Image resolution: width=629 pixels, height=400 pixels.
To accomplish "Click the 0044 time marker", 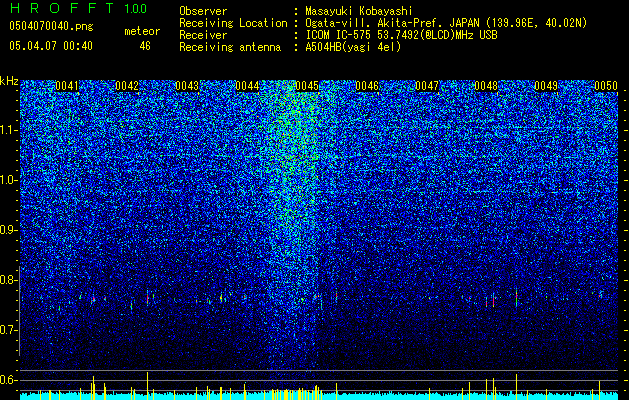I will (247, 86).
